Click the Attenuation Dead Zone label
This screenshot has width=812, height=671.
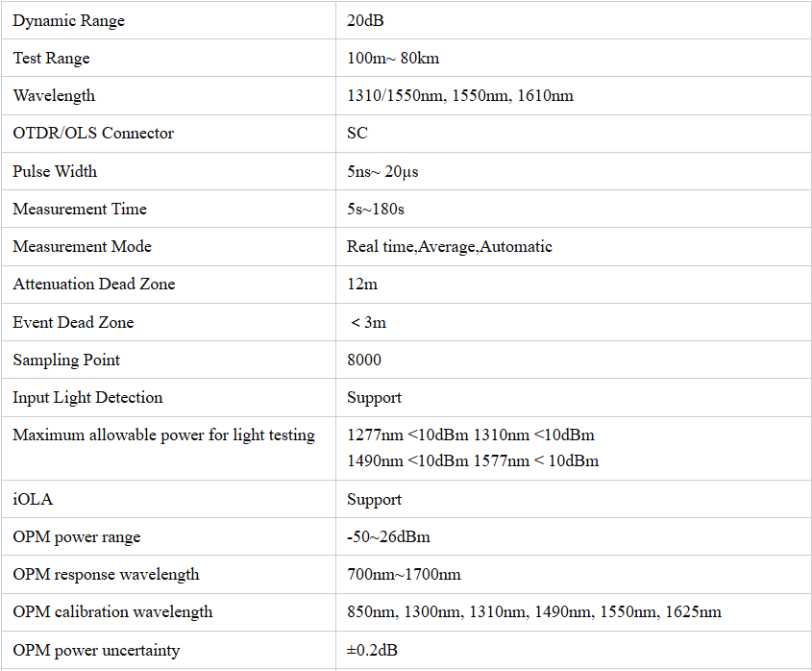click(94, 284)
